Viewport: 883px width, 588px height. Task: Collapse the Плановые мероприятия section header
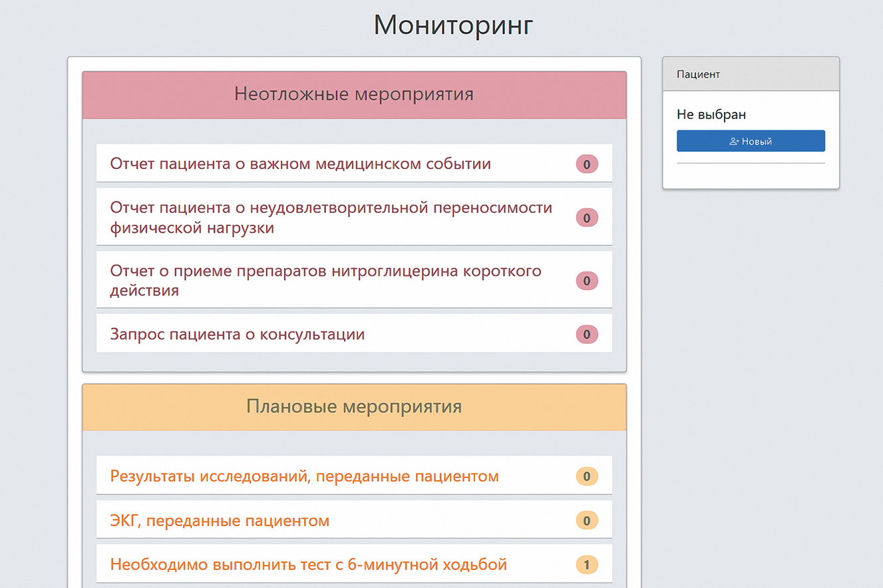click(354, 406)
